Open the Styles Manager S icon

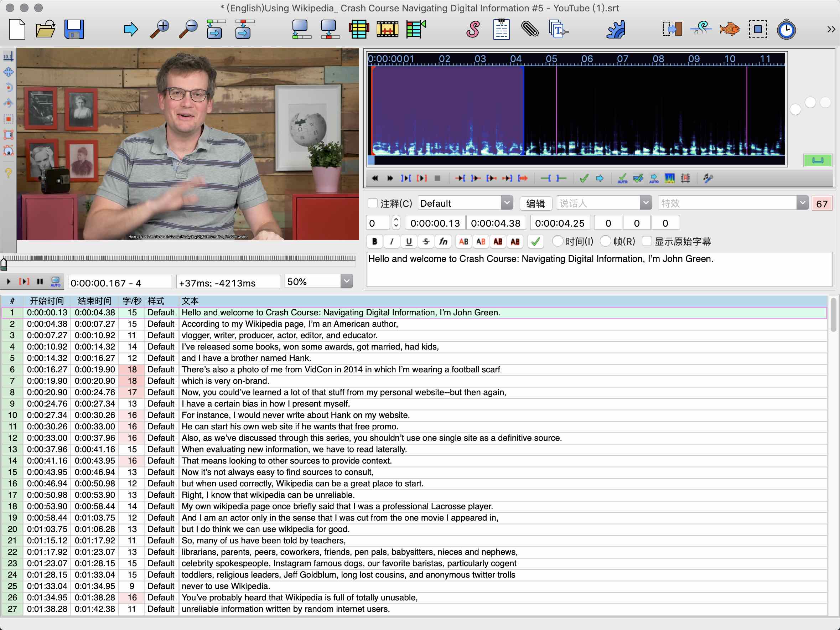pyautogui.click(x=473, y=29)
